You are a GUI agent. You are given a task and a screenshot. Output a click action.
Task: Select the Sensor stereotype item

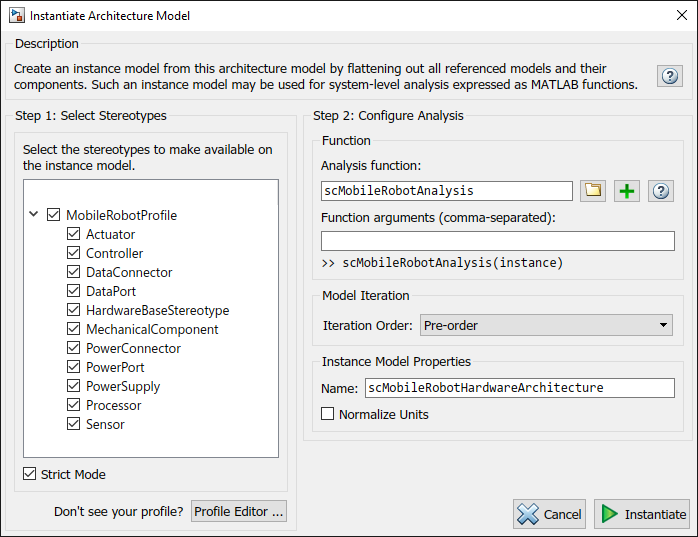[x=105, y=424]
